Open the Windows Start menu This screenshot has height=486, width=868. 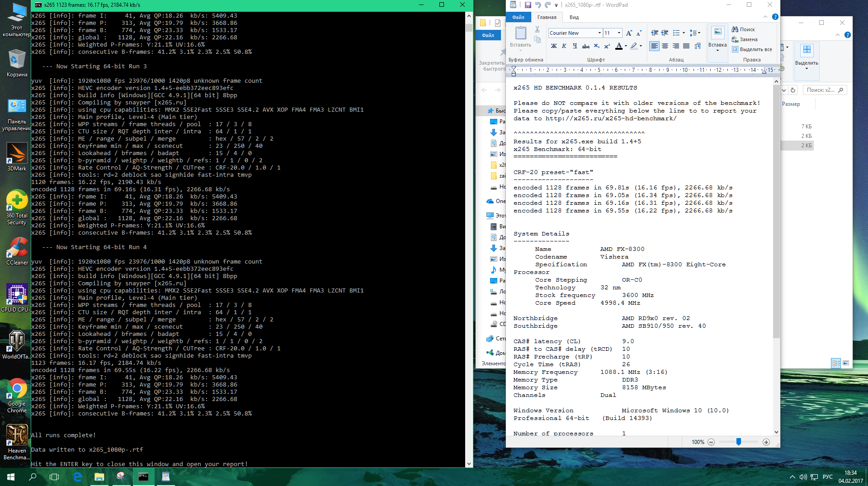[x=11, y=477]
